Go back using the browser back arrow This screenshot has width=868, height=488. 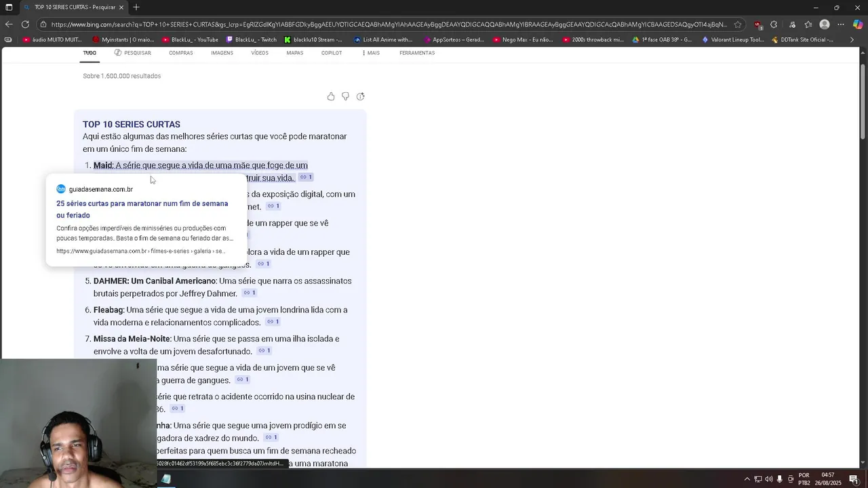click(x=8, y=24)
